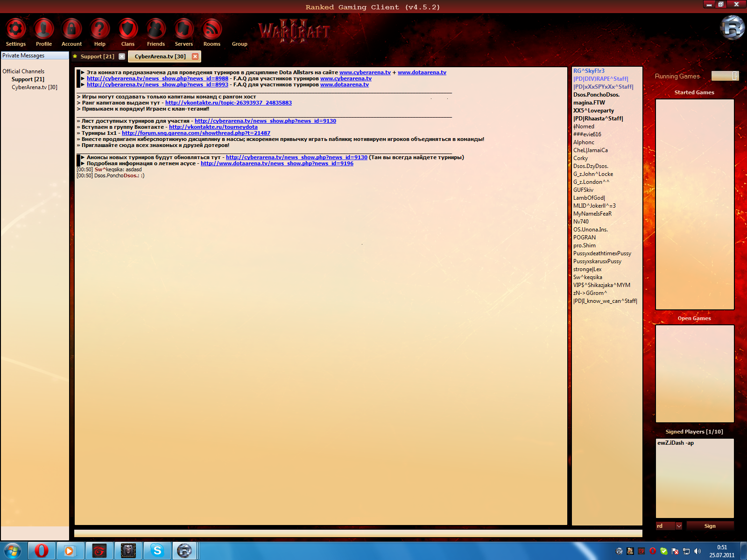Screen dimensions: 747x560
Task: Open the Windows Start button
Action: (x=13, y=551)
